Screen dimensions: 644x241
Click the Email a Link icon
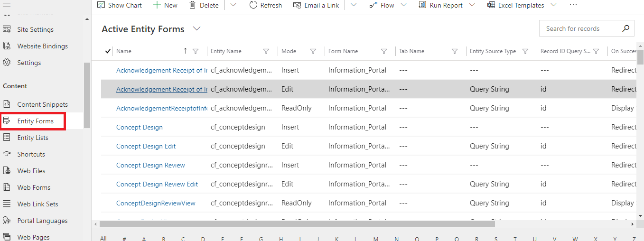(x=297, y=5)
